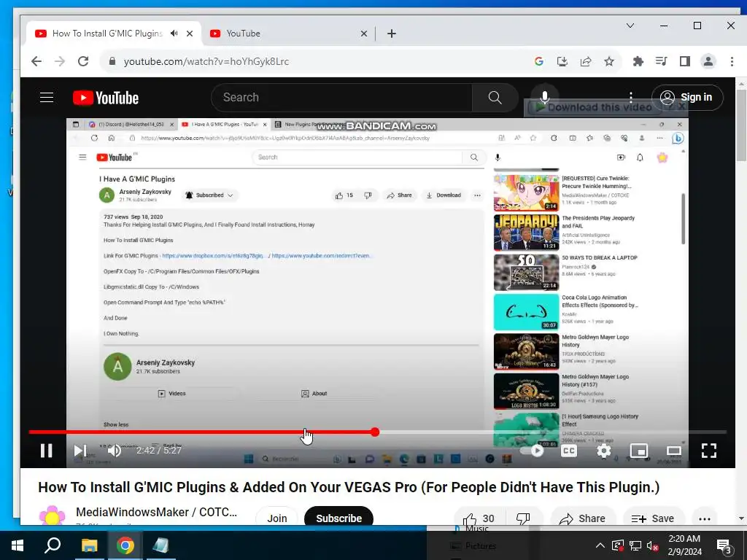Viewport: 747px width, 560px height.
Task: Click the search magnifier button
Action: click(495, 98)
